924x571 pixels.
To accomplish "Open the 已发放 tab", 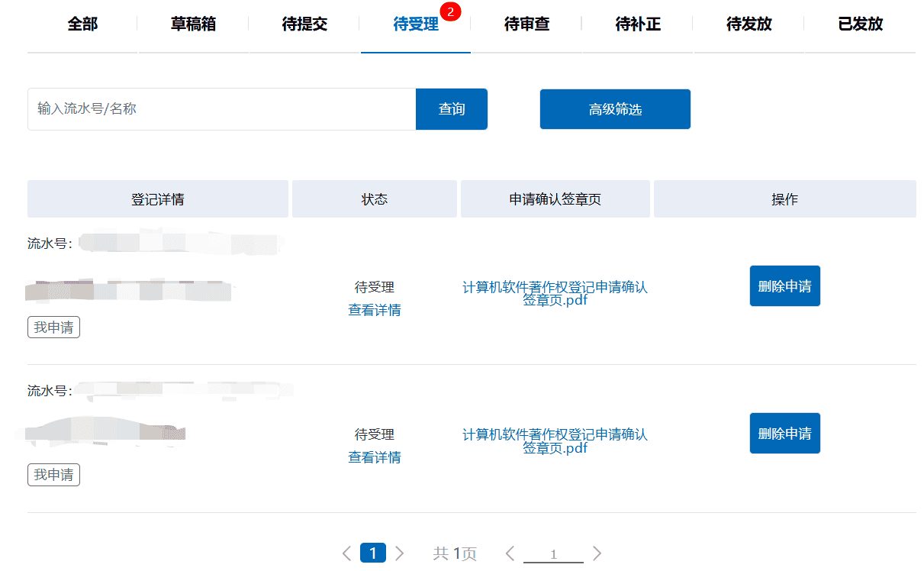I will pyautogui.click(x=860, y=24).
